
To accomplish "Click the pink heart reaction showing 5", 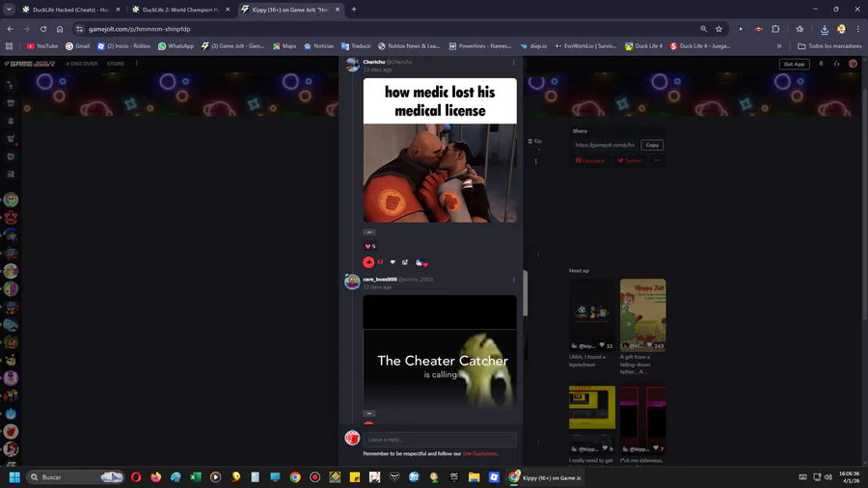I will (369, 246).
